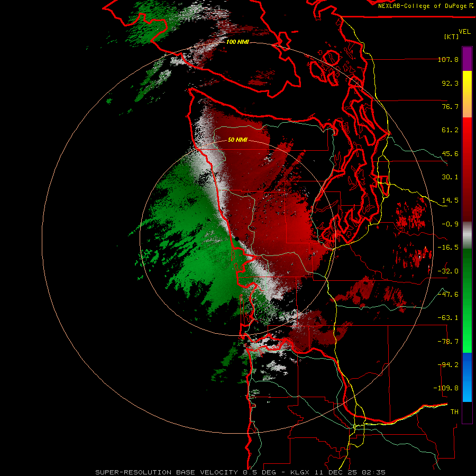Click the TH legend label
Image resolution: width=476 pixels, height=476 pixels.
click(x=454, y=412)
